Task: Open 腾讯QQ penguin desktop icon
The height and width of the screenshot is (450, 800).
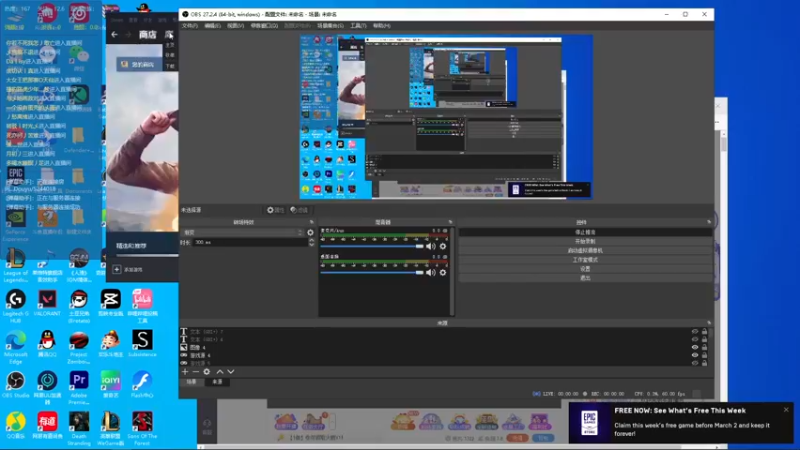Action: coord(47,344)
